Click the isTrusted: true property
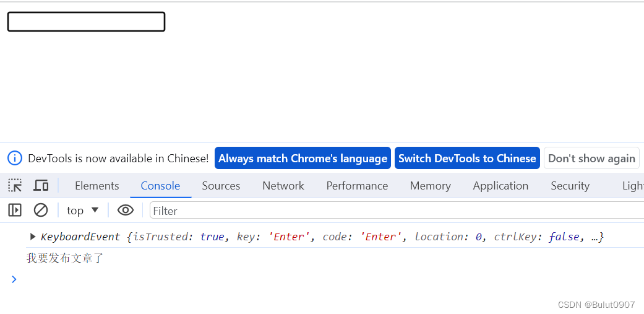 click(x=179, y=237)
